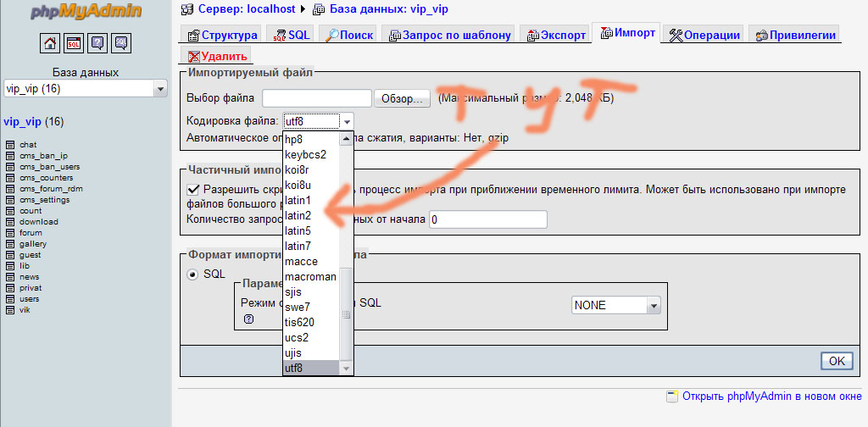Screen dimensions: 868x427
Task: Open the SQL compatibility mode NONE dropdown
Action: coord(616,305)
